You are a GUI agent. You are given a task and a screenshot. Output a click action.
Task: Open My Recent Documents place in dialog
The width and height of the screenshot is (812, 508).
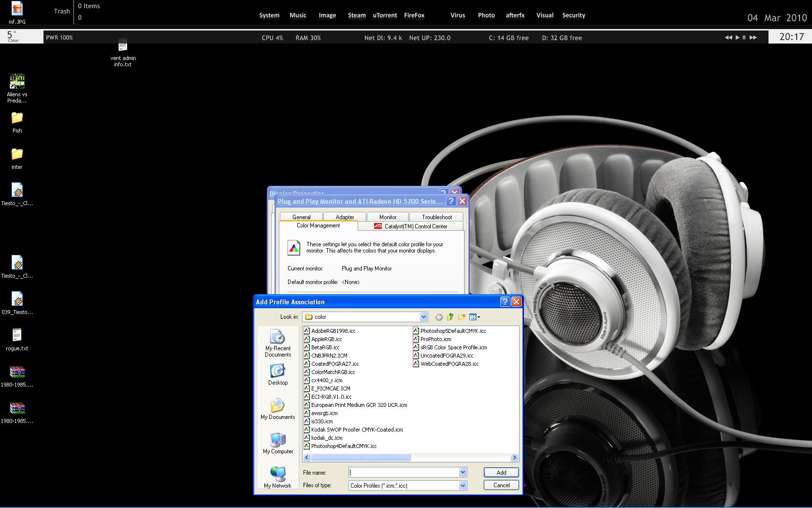click(278, 344)
